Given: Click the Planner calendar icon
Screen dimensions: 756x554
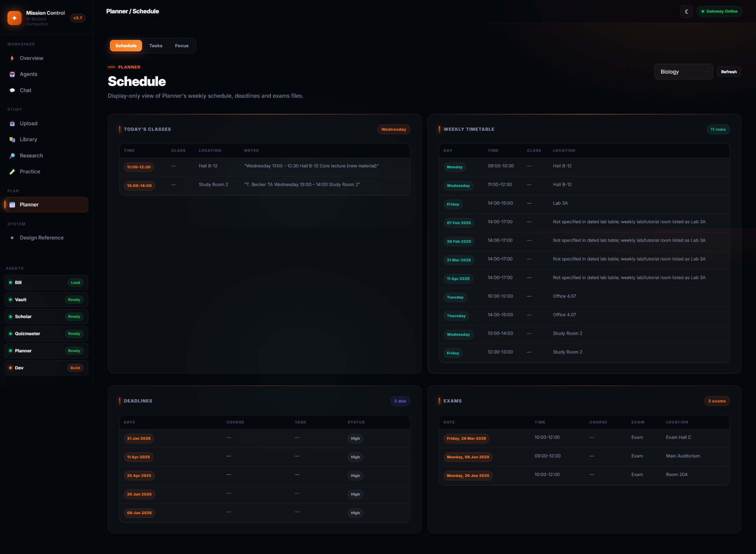Looking at the screenshot, I should pos(12,205).
